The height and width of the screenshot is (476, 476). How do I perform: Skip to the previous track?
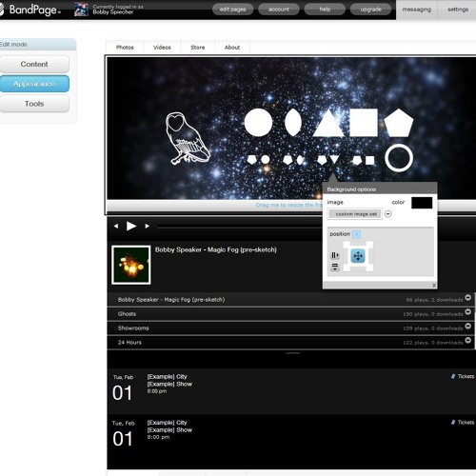click(x=116, y=226)
